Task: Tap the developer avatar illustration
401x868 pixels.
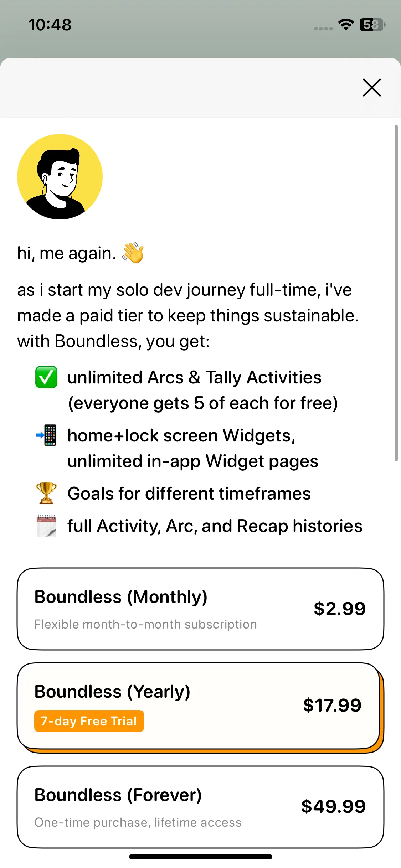Action: pyautogui.click(x=60, y=177)
